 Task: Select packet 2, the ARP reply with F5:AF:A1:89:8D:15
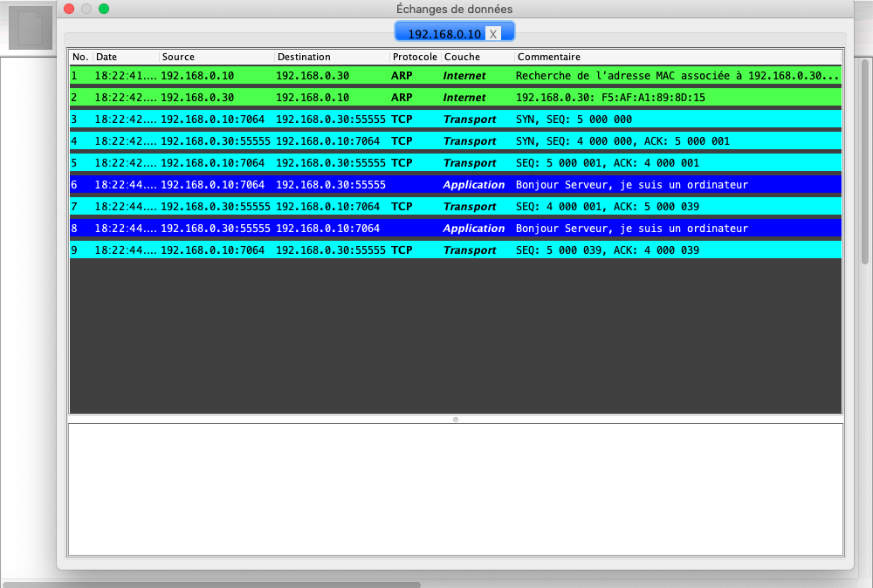[x=454, y=98]
